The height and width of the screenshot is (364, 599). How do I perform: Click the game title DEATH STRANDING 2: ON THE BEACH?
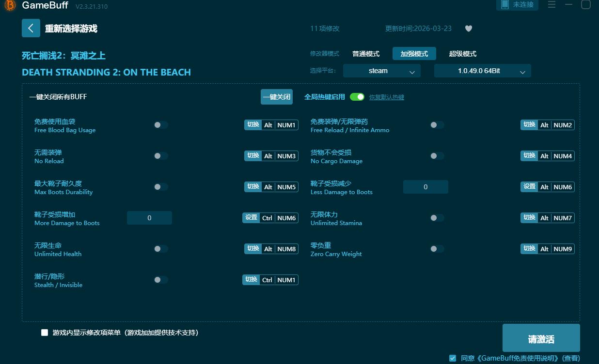[x=106, y=72]
